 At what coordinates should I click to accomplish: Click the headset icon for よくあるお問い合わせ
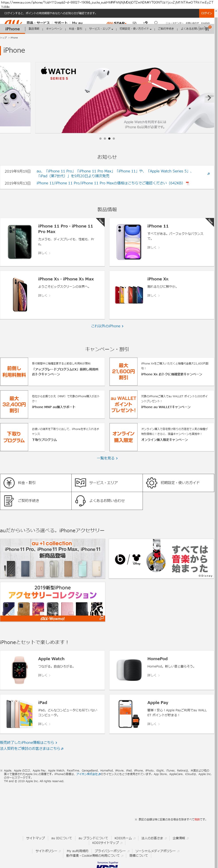click(80, 501)
